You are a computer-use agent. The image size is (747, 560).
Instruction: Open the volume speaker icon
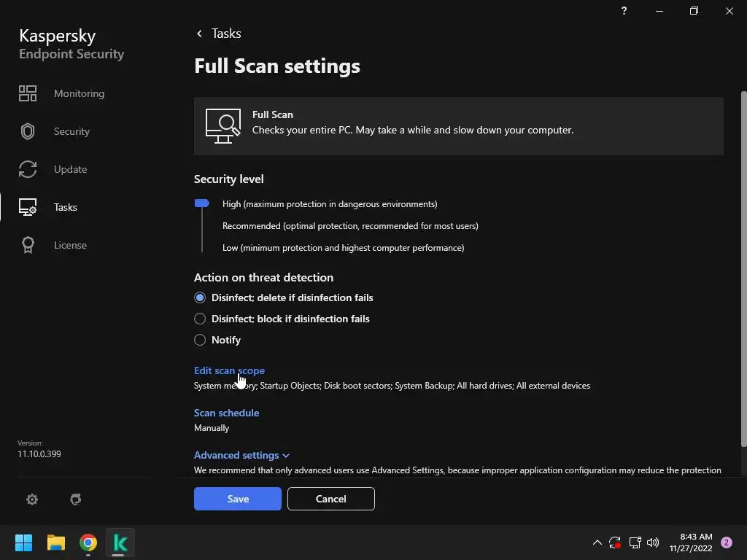click(x=653, y=542)
